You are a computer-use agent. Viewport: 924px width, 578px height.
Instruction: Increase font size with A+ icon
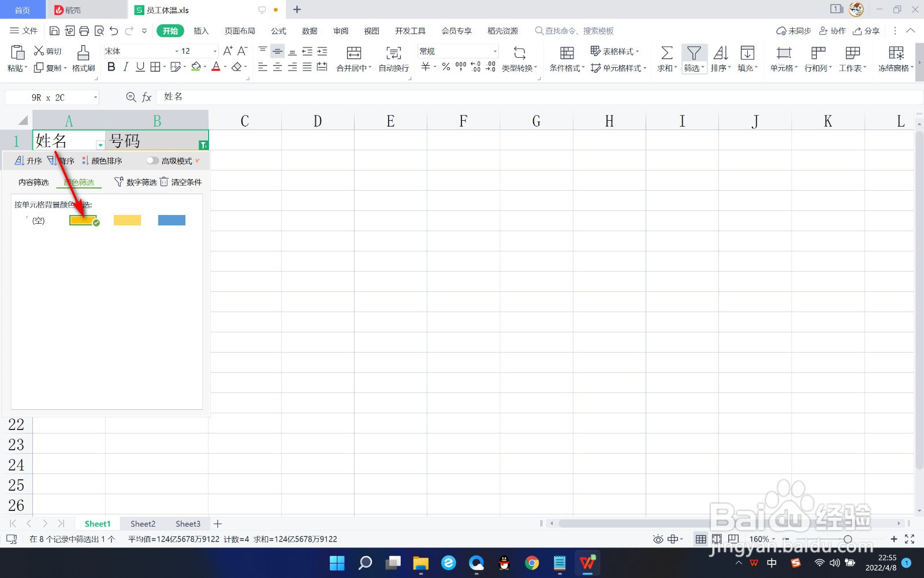[228, 51]
